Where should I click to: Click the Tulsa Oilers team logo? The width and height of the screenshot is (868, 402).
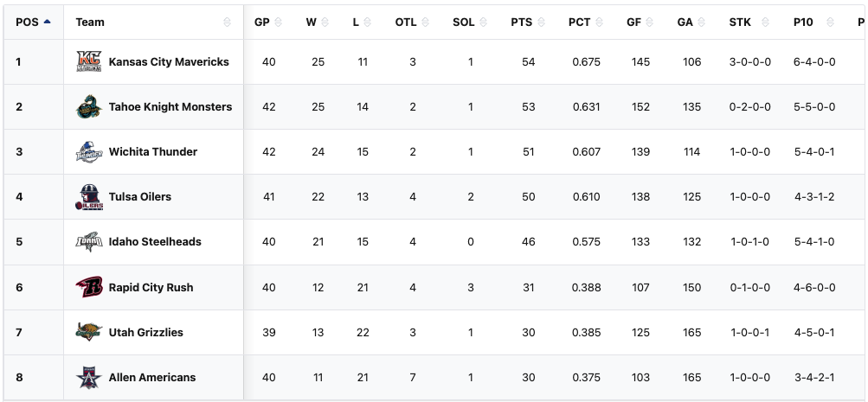(89, 197)
